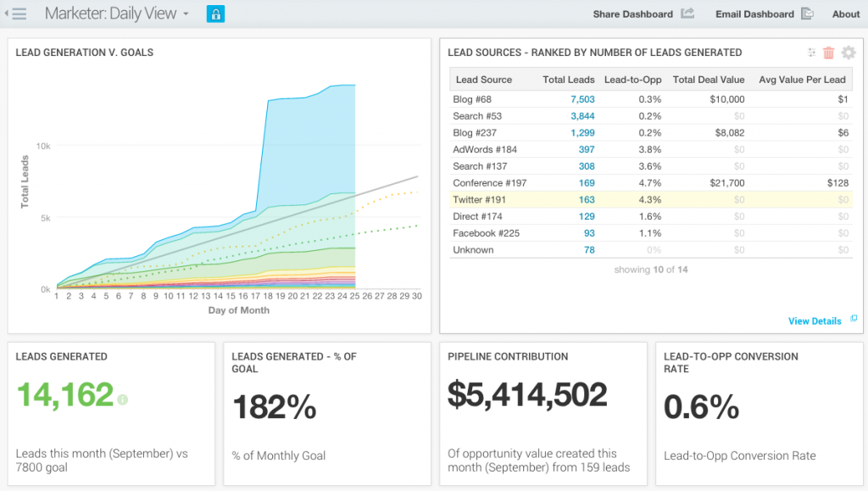868x491 pixels.
Task: Open external icon next to View Details
Action: (854, 318)
